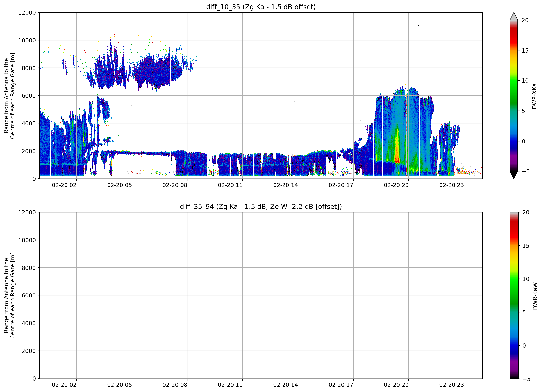The width and height of the screenshot is (542, 392).
Task: Click the '02-20 11' tick label on top plot
Action: pos(230,185)
